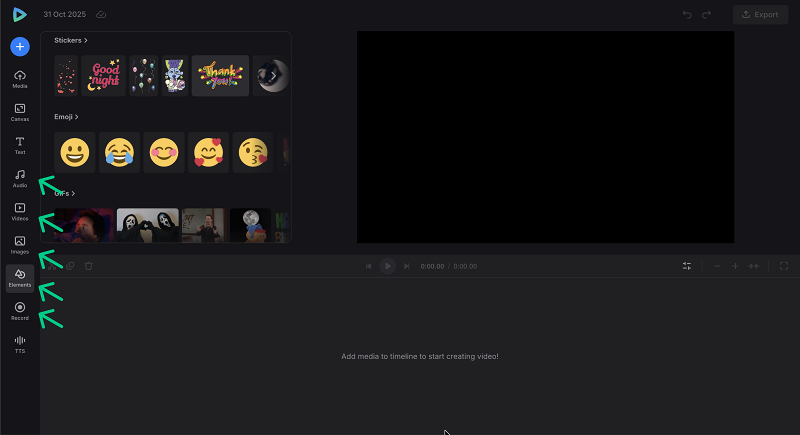Insert the laughing with tears emoji
The image size is (800, 435).
120,152
